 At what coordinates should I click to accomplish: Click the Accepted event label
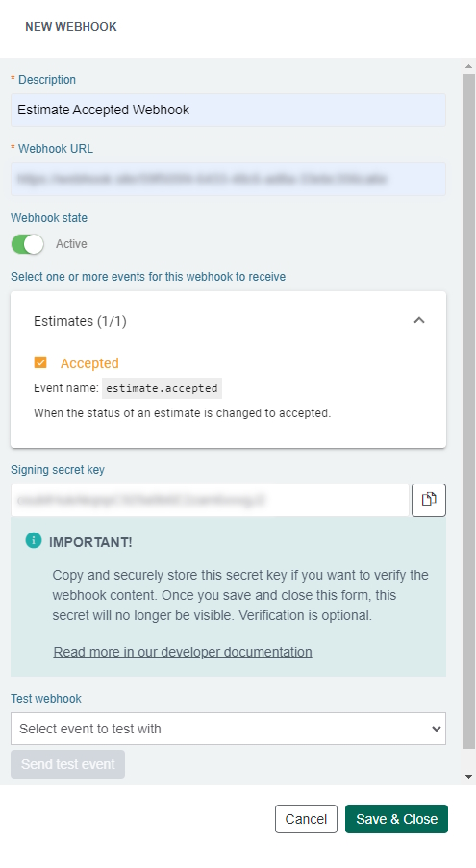tap(89, 363)
